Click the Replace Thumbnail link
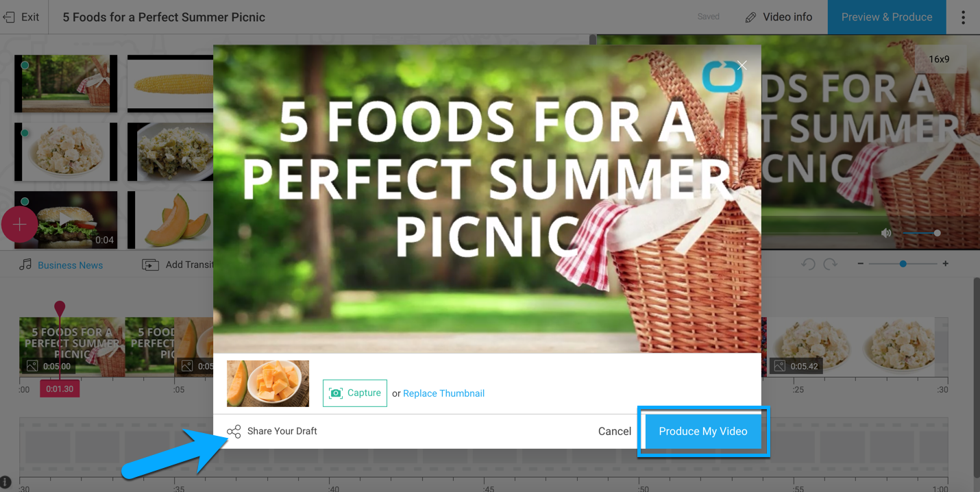This screenshot has width=980, height=492. tap(443, 393)
